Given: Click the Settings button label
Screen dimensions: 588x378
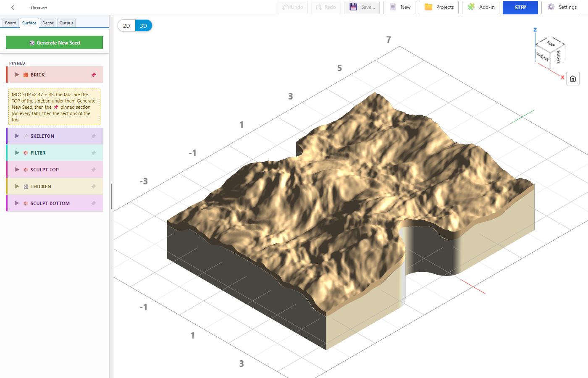Looking at the screenshot, I should point(567,7).
